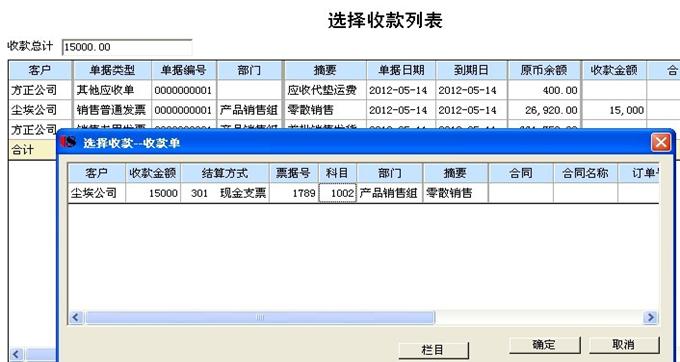Select the 科目 cell showing 1002
680x362 pixels.
[338, 193]
